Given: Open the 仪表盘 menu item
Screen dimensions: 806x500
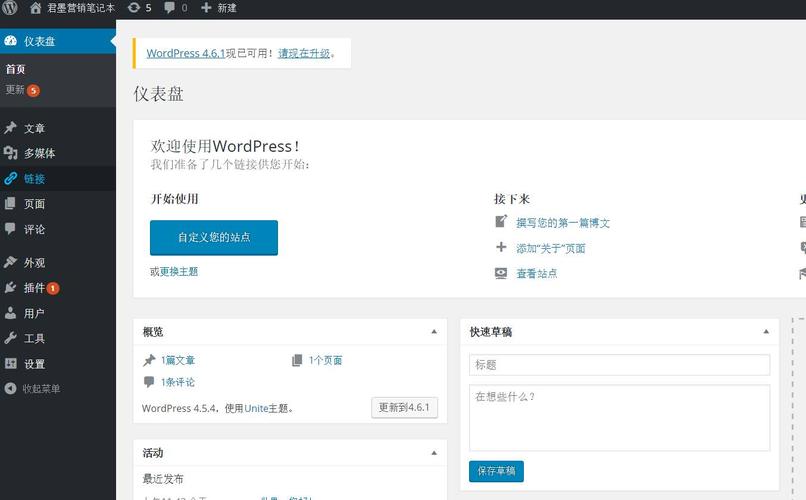Looking at the screenshot, I should pyautogui.click(x=58, y=41).
